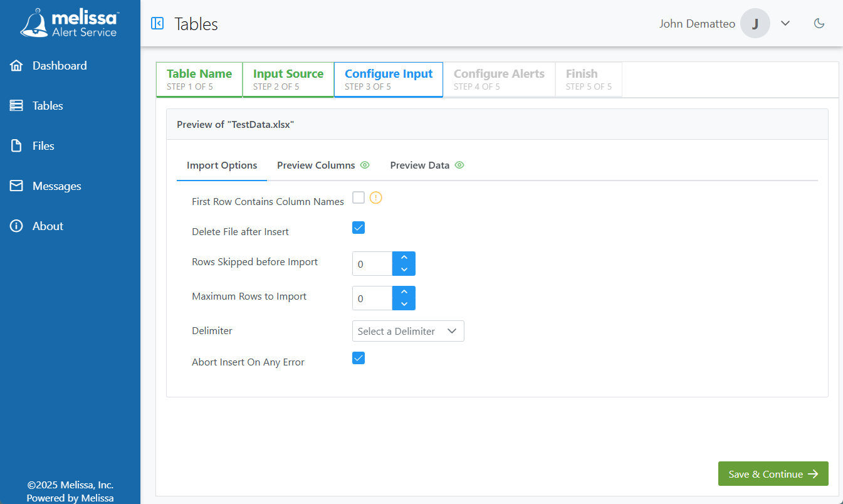843x504 pixels.
Task: Click the Powered by Melissa link
Action: pyautogui.click(x=70, y=497)
